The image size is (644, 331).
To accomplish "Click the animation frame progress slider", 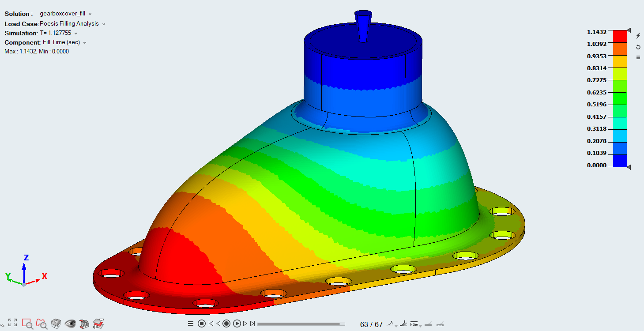I will point(301,324).
